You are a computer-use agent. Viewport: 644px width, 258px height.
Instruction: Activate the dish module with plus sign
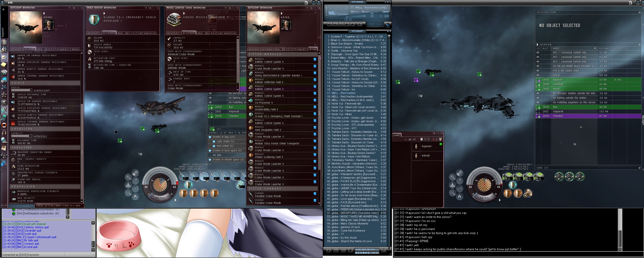tap(528, 193)
